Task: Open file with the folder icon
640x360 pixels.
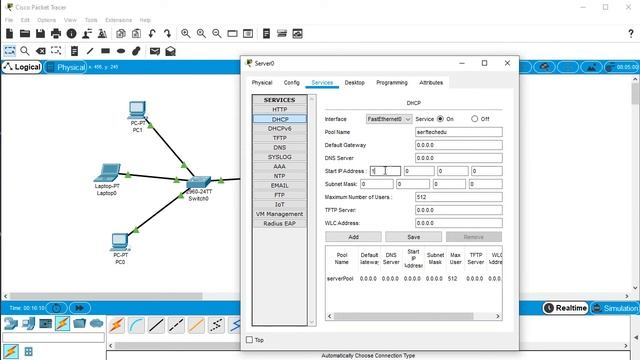Action: click(25, 33)
